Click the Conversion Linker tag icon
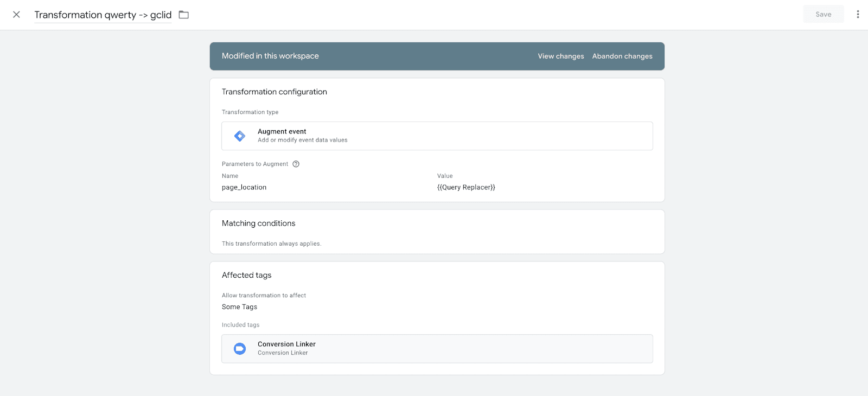The image size is (868, 396). [240, 349]
